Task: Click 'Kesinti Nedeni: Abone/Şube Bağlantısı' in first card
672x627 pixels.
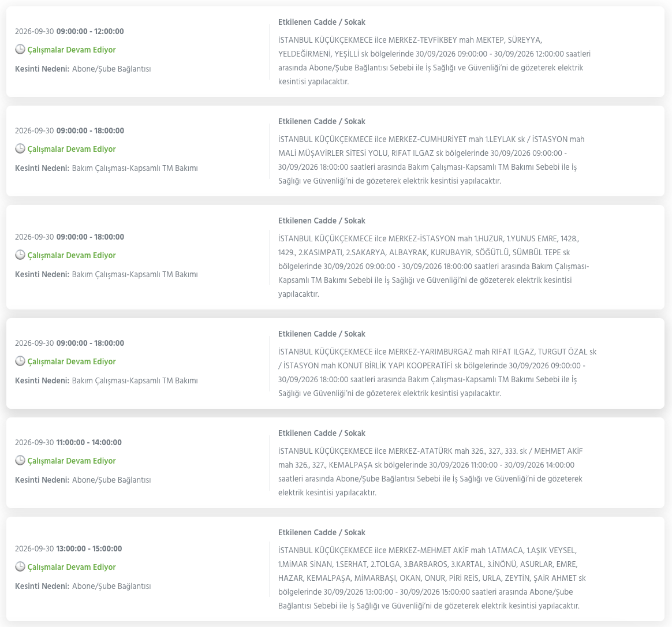Action: pos(83,69)
